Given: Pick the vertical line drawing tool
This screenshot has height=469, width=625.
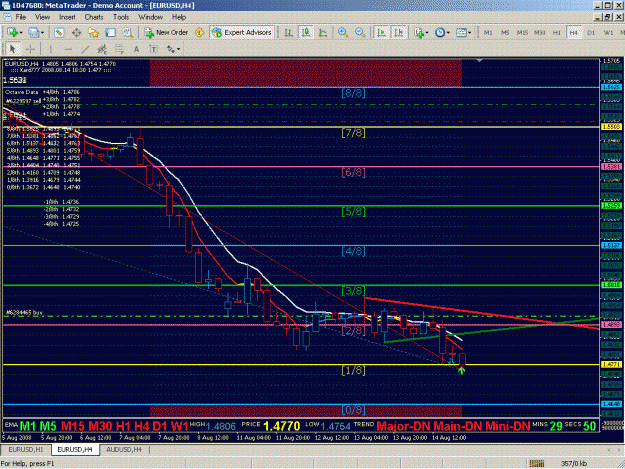Looking at the screenshot, I should [51, 49].
